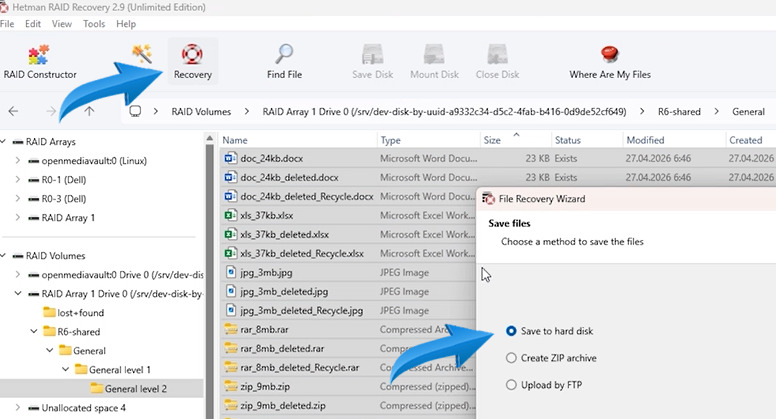Open the Tools menu
The height and width of the screenshot is (419, 776).
[x=94, y=24]
